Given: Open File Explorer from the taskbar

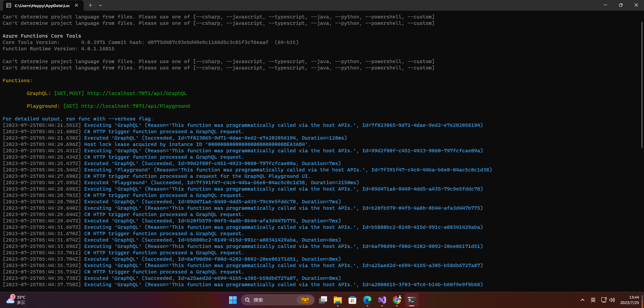Looking at the screenshot, I should 338,300.
